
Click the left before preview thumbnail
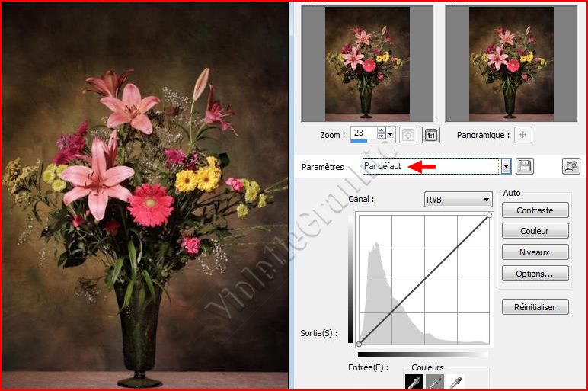point(367,62)
